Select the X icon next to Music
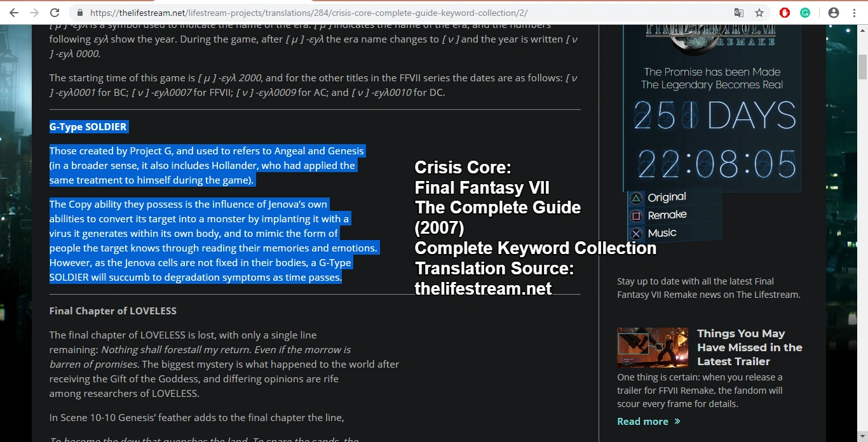Viewport: 868px width, 442px height. (636, 234)
